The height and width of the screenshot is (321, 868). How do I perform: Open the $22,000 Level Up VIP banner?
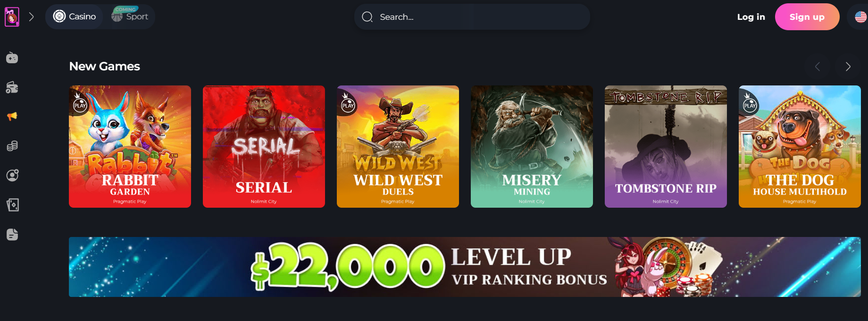[x=465, y=267]
